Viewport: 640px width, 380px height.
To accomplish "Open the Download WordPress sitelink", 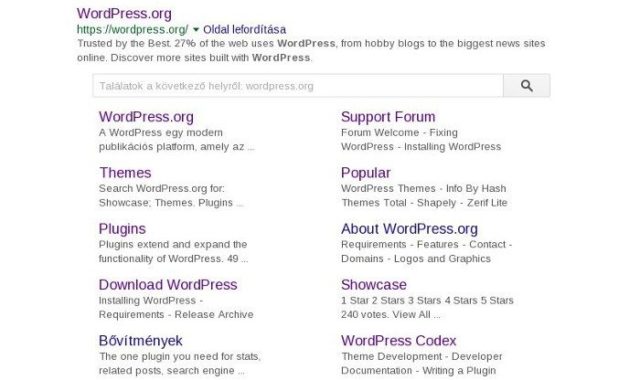I will (168, 284).
